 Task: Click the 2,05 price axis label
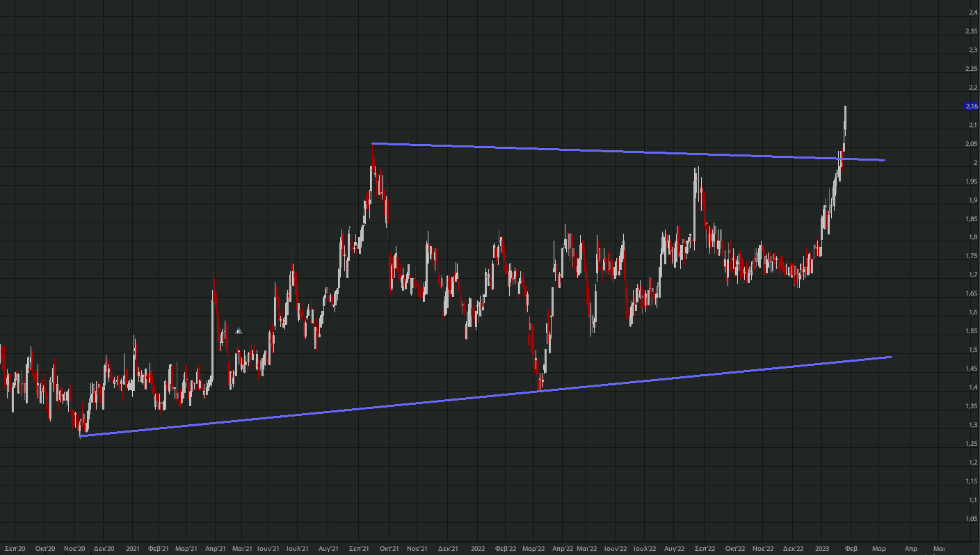pos(972,144)
